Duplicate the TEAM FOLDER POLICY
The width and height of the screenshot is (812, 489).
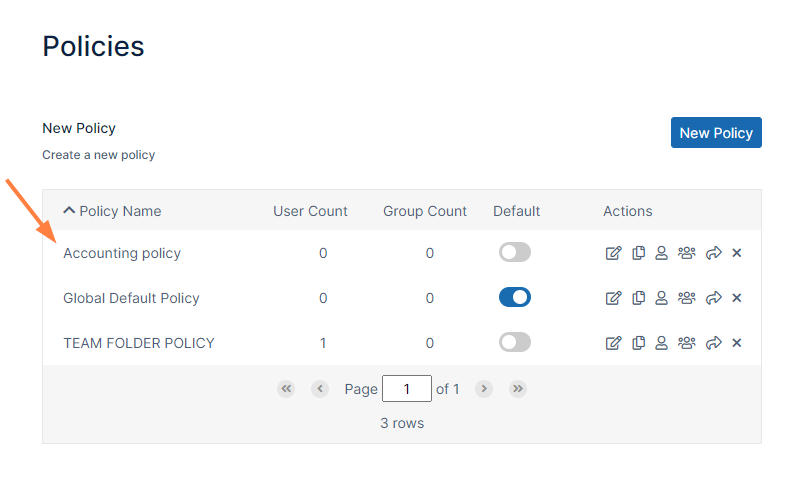tap(638, 343)
